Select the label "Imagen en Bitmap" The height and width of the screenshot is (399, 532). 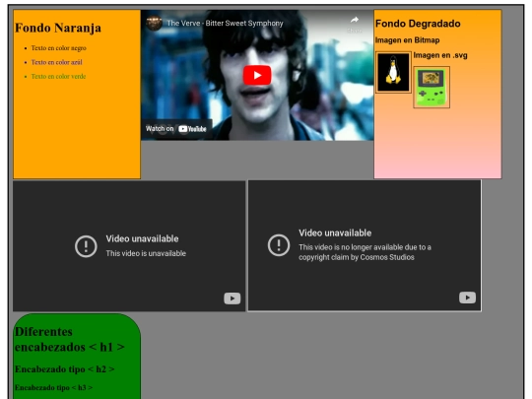tap(407, 40)
